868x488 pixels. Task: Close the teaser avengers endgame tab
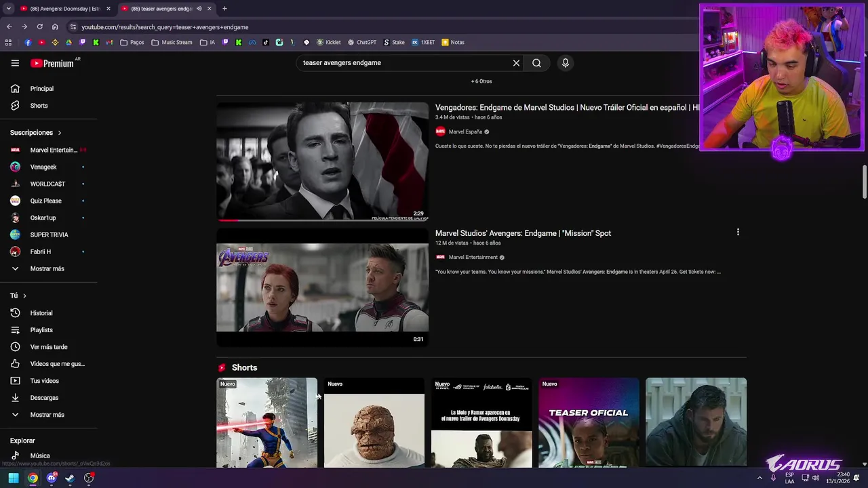pyautogui.click(x=209, y=9)
